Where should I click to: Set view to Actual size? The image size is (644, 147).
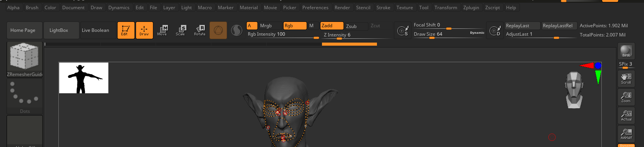coord(626,116)
